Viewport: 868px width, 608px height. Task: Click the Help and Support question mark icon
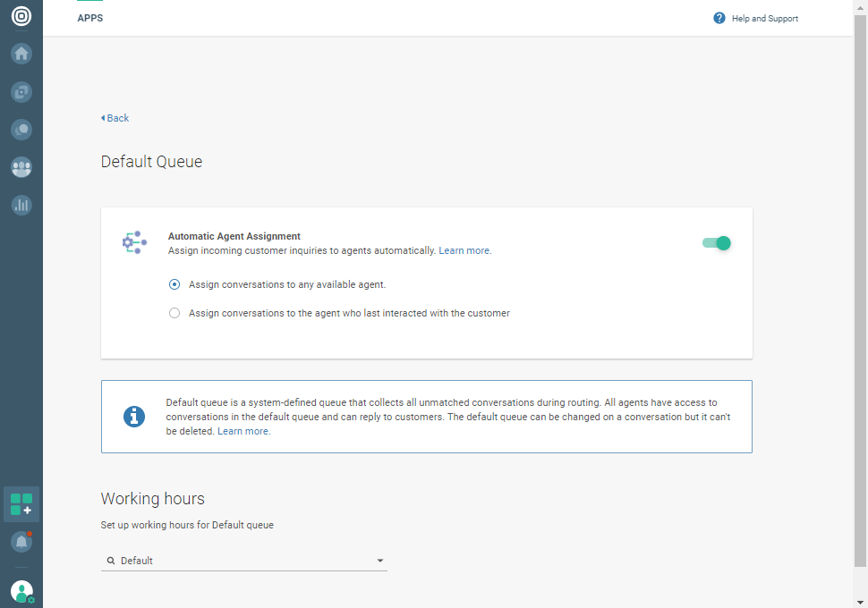pos(719,18)
